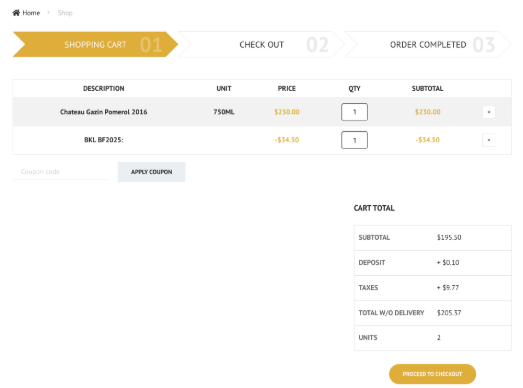Go to the Order Completed 03 step
This screenshot has width=523, height=388.
(x=428, y=44)
